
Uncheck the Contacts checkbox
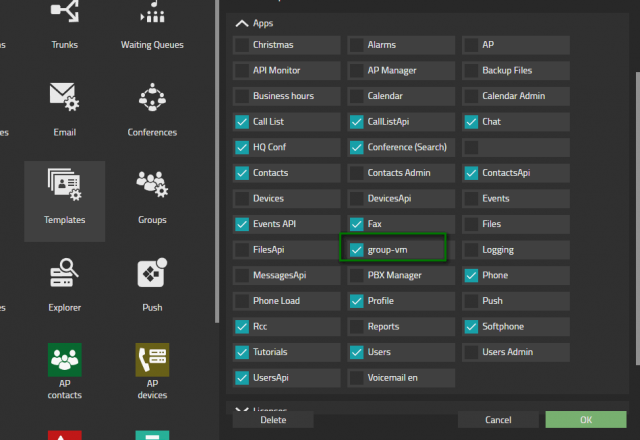(x=242, y=173)
